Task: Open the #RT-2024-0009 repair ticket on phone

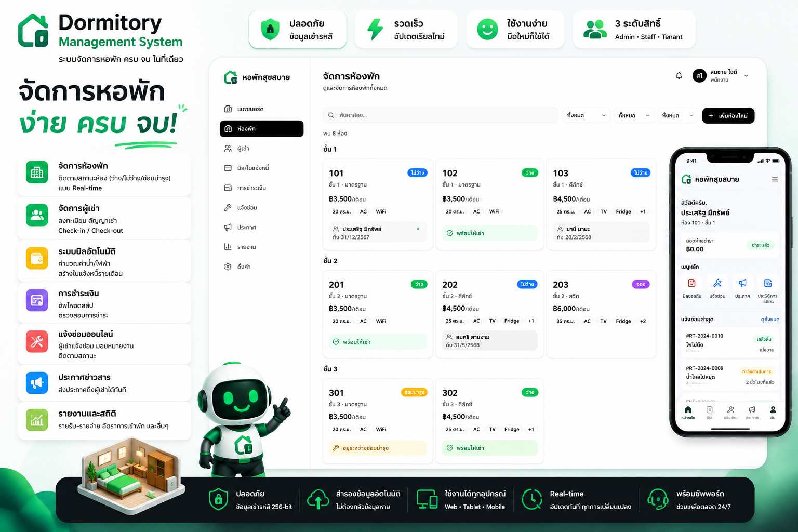Action: pyautogui.click(x=730, y=376)
